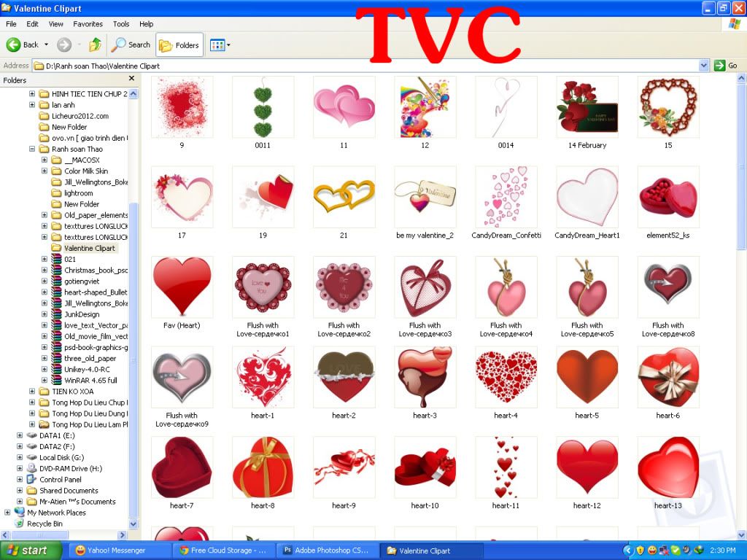Open the Help menu
The height and width of the screenshot is (560, 747).
coord(146,24)
